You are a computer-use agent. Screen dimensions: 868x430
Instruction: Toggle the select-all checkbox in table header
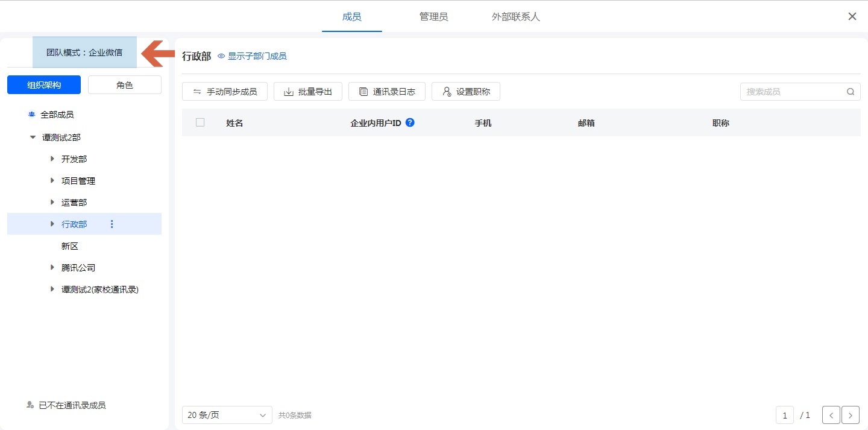click(x=200, y=122)
